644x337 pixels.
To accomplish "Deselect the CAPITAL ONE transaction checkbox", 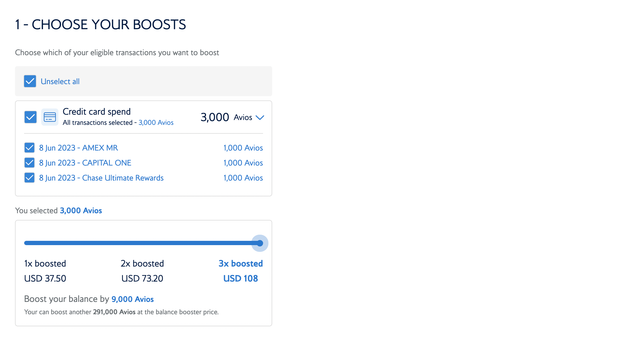I will pos(29,163).
